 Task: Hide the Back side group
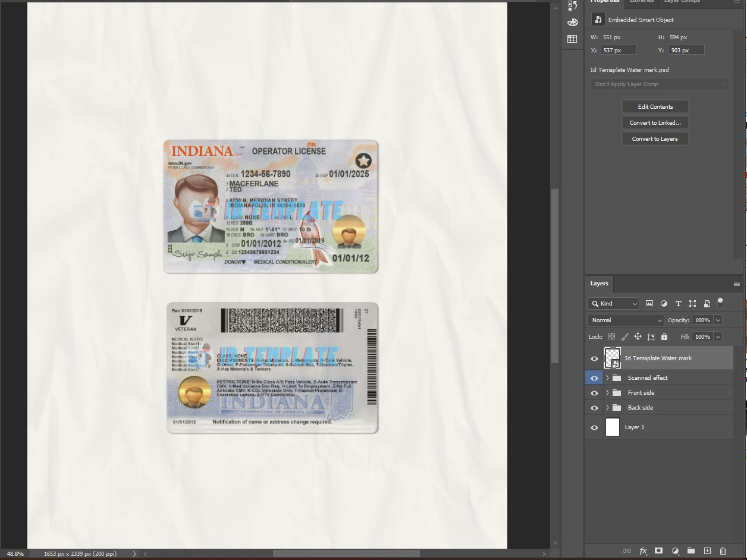click(x=594, y=408)
